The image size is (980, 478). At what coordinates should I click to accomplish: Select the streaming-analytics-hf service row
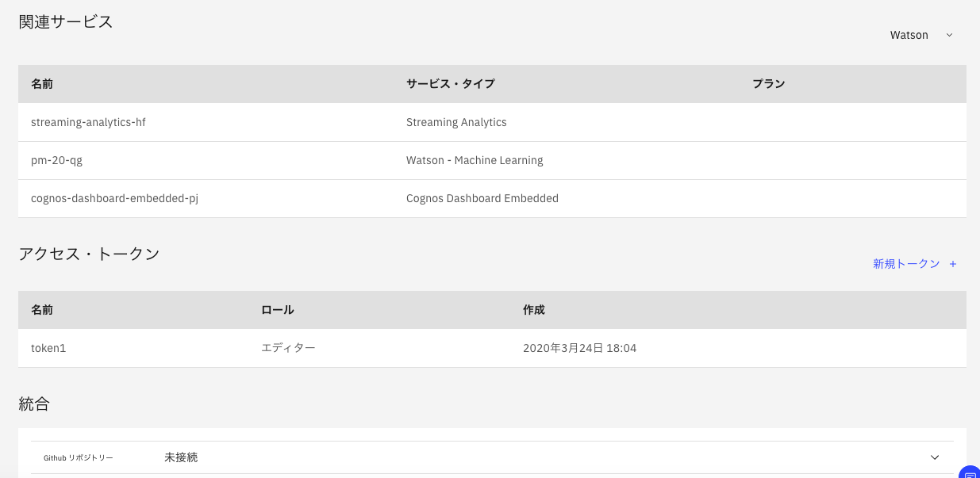click(88, 122)
